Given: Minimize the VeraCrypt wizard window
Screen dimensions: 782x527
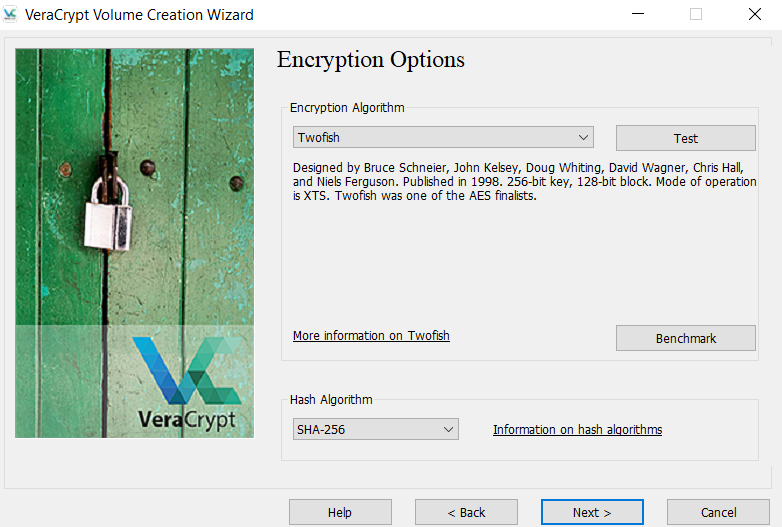Looking at the screenshot, I should point(638,14).
